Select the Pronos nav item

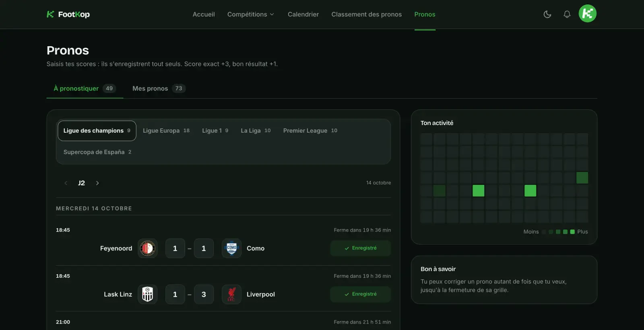point(425,14)
